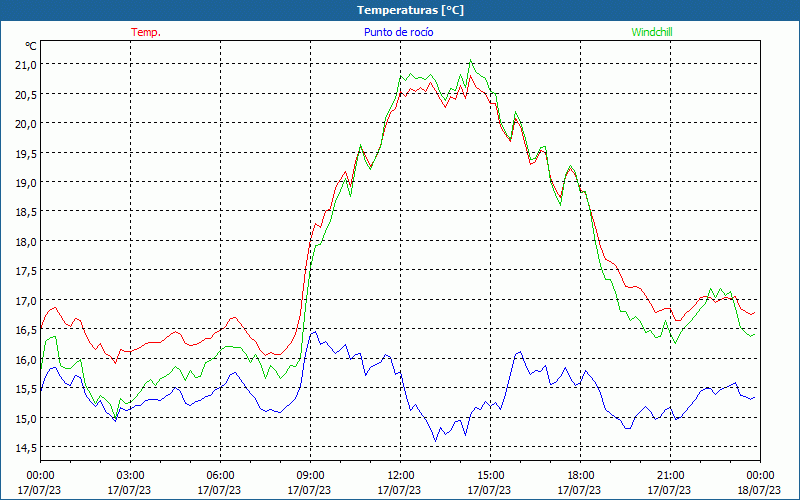This screenshot has width=800, height=500.
Task: Click the 06:00 time label on x-axis
Action: pyautogui.click(x=220, y=476)
